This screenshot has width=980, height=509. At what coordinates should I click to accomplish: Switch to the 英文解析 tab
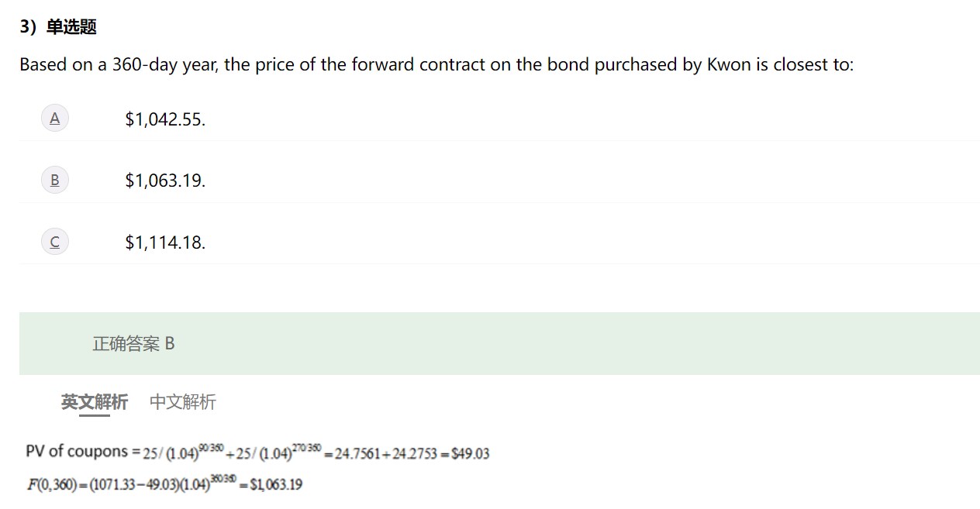pos(95,401)
